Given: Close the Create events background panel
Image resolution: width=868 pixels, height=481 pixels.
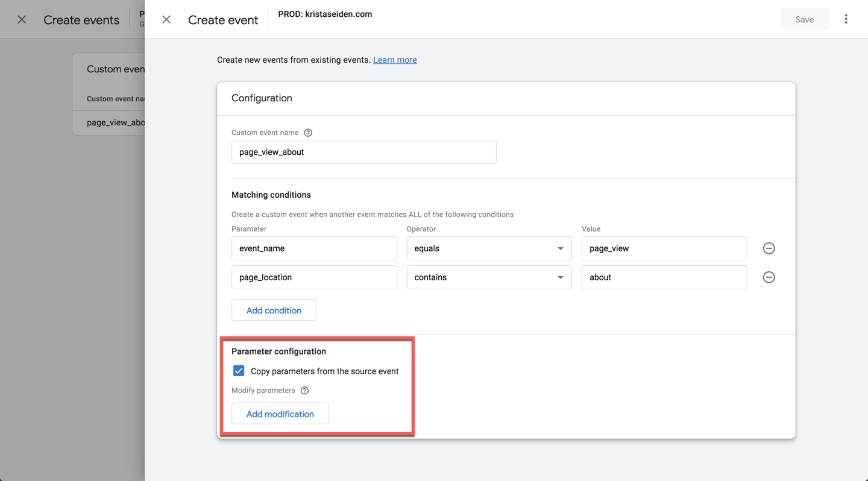Looking at the screenshot, I should [22, 20].
